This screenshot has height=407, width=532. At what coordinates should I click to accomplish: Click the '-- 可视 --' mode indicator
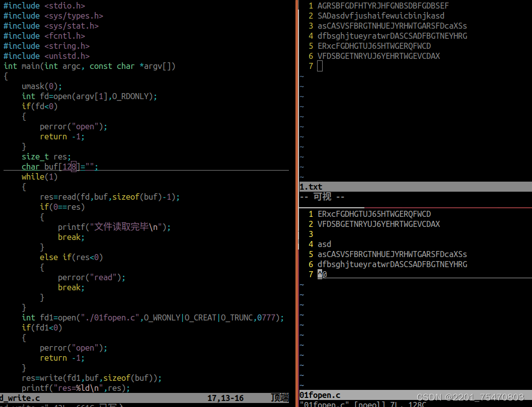click(x=322, y=197)
